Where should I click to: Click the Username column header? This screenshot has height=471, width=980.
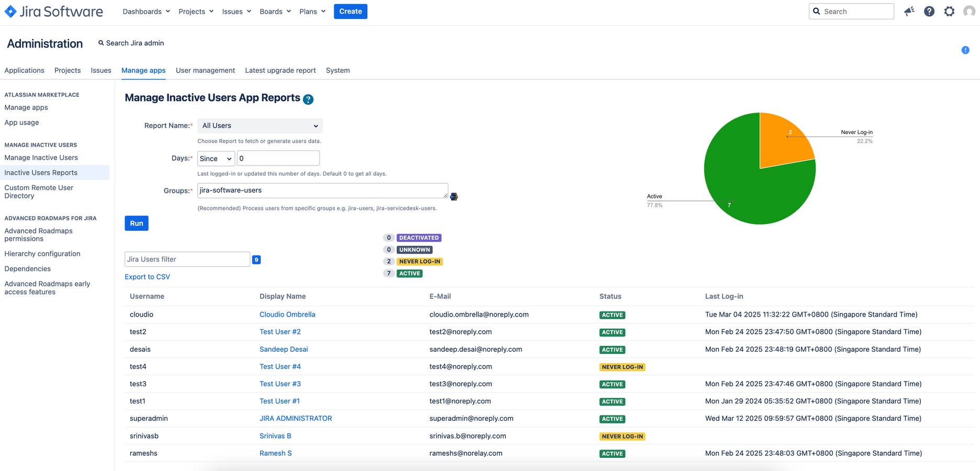[147, 296]
